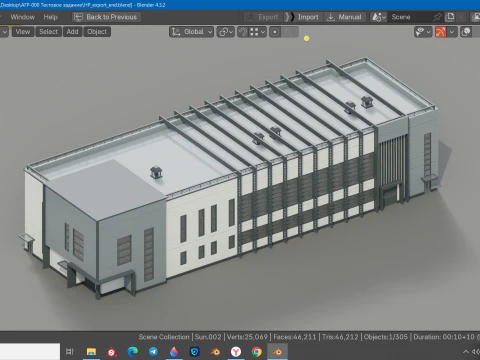This screenshot has width=480, height=360.
Task: Open the Select menu in viewport header
Action: click(x=49, y=32)
